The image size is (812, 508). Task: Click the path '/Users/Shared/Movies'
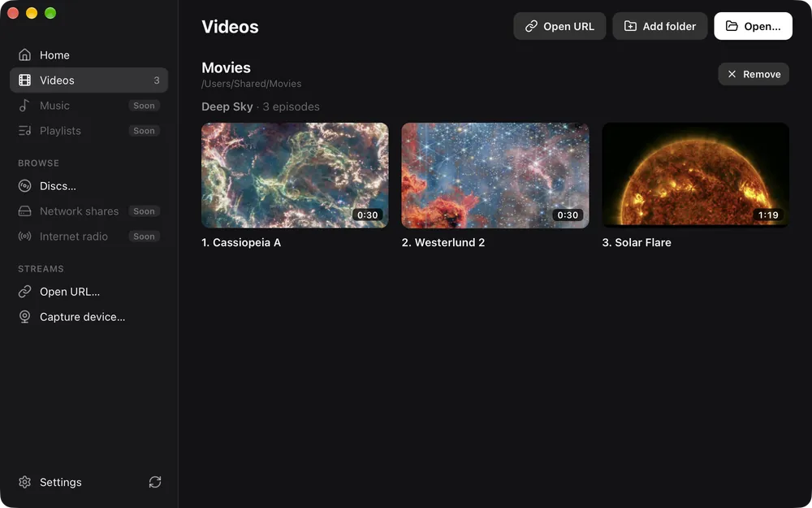[x=251, y=84]
